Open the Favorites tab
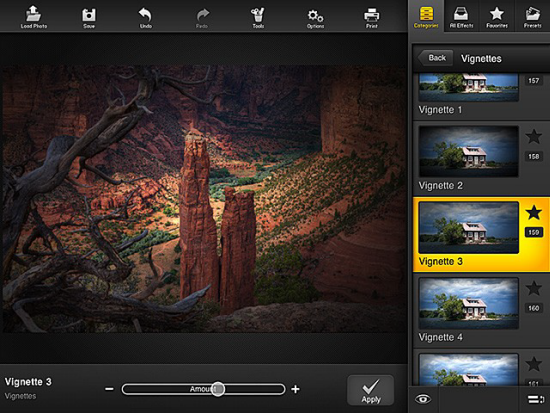 click(497, 17)
